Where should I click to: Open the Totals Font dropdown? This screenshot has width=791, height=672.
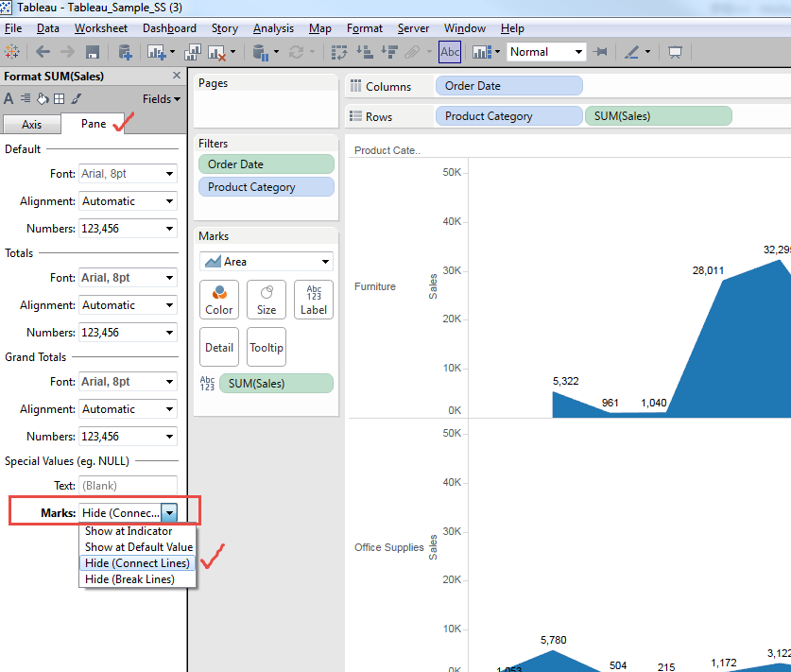tap(129, 278)
